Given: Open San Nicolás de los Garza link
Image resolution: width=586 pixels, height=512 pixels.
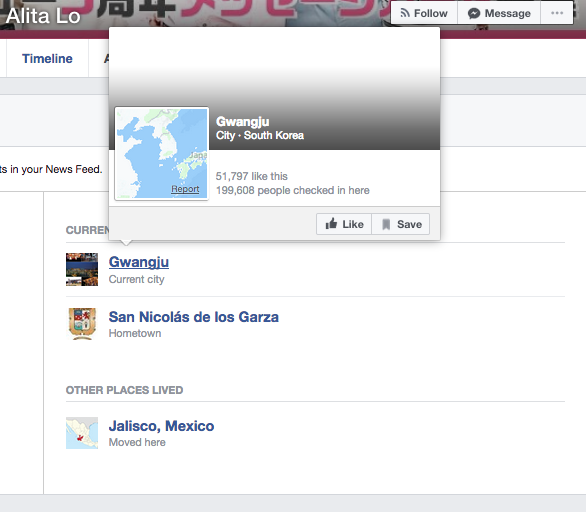Looking at the screenshot, I should (x=194, y=317).
